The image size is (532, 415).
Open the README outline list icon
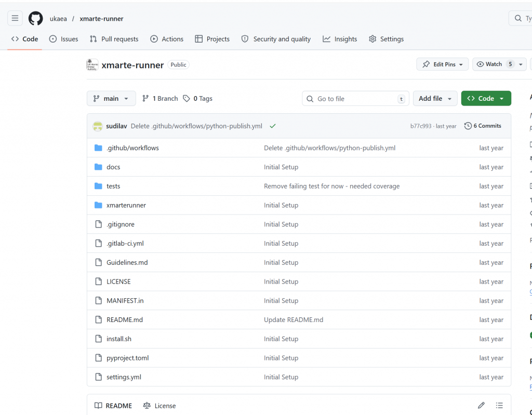pos(499,406)
